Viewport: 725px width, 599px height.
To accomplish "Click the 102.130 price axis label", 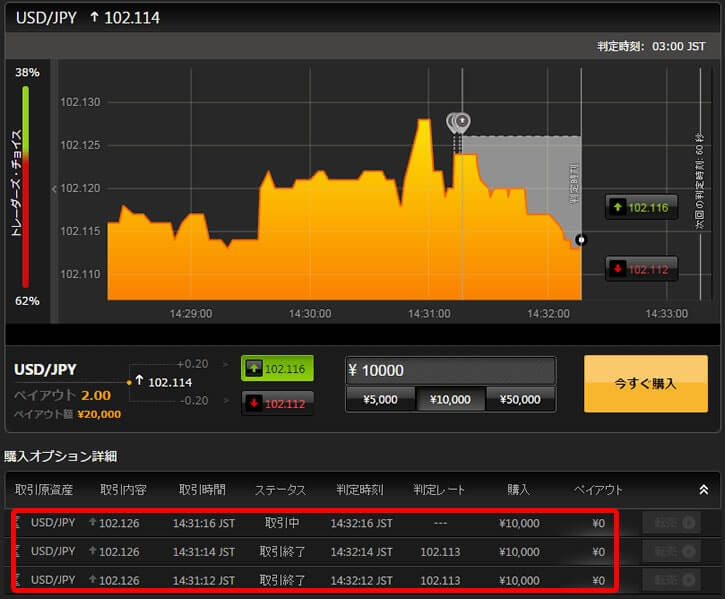I will pyautogui.click(x=80, y=102).
